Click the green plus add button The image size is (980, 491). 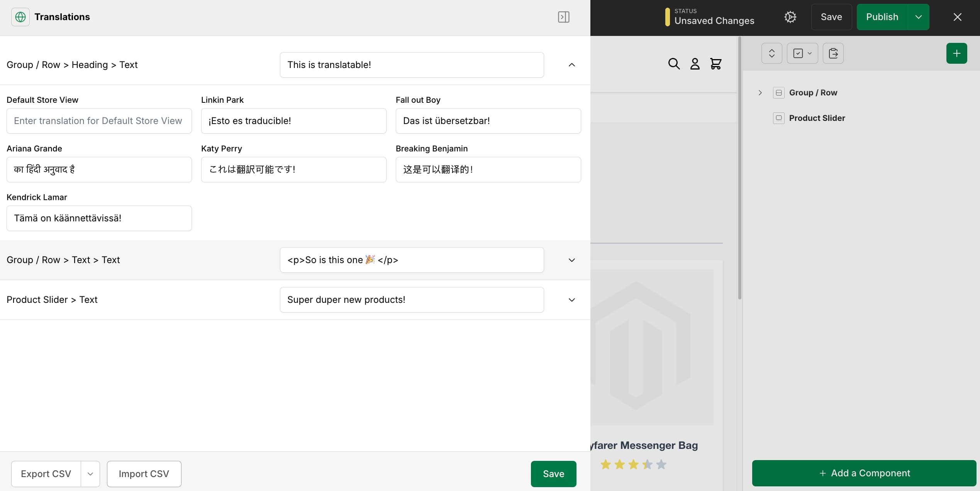point(956,53)
